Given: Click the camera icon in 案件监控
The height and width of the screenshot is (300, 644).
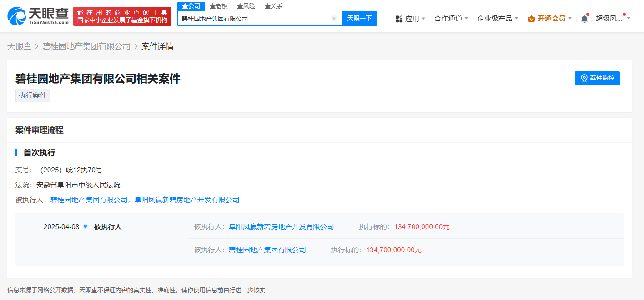Looking at the screenshot, I should click(x=584, y=78).
